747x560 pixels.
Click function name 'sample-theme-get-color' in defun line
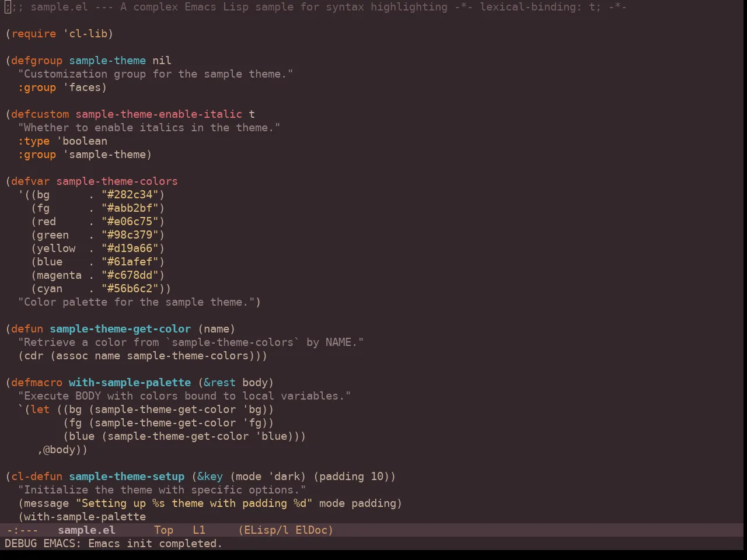(120, 329)
